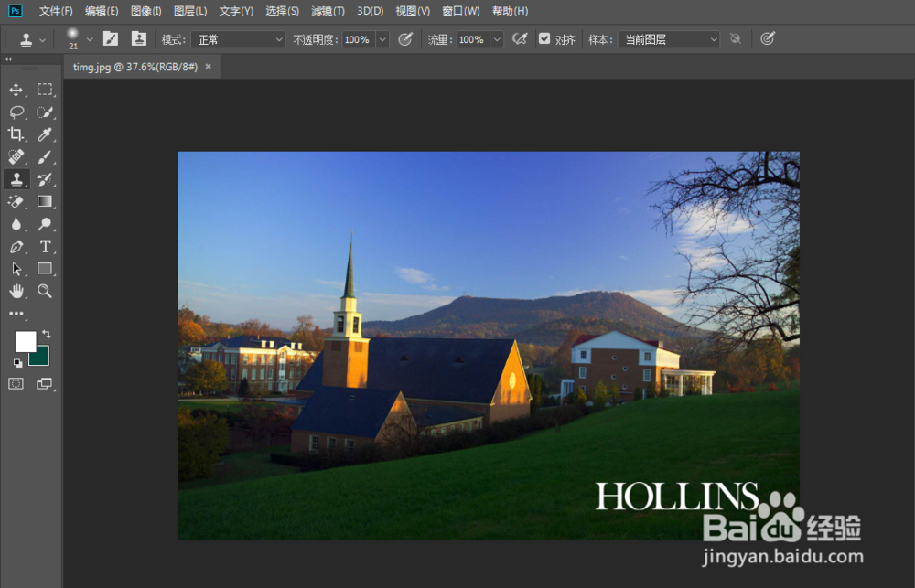Open the Edit Toolbar three-dots menu
The image size is (915, 588).
click(16, 314)
